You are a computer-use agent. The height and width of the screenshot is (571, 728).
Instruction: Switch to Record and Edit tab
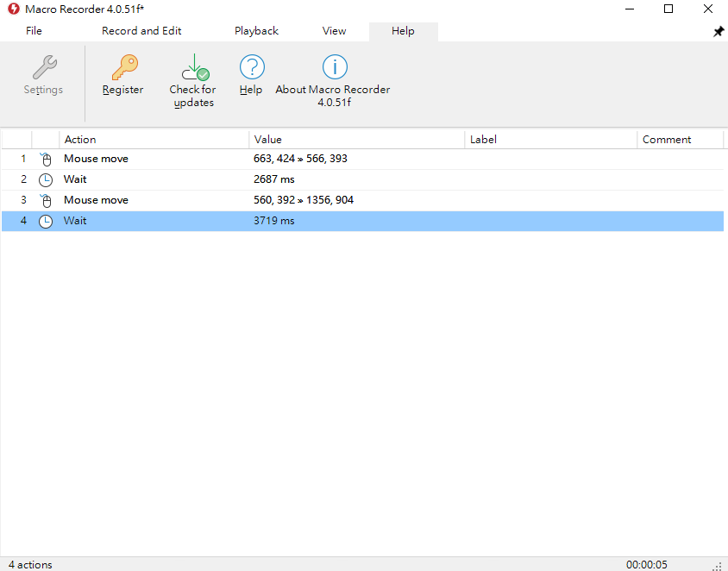coord(141,31)
